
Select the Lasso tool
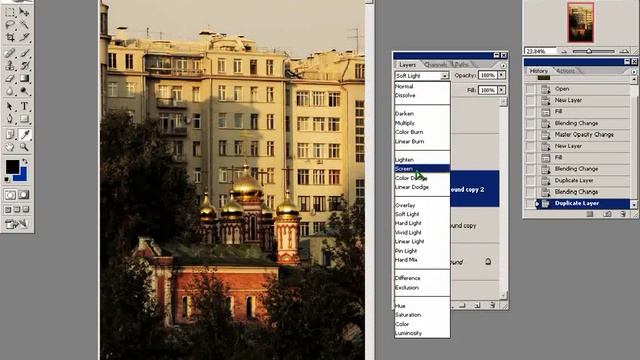(10, 25)
